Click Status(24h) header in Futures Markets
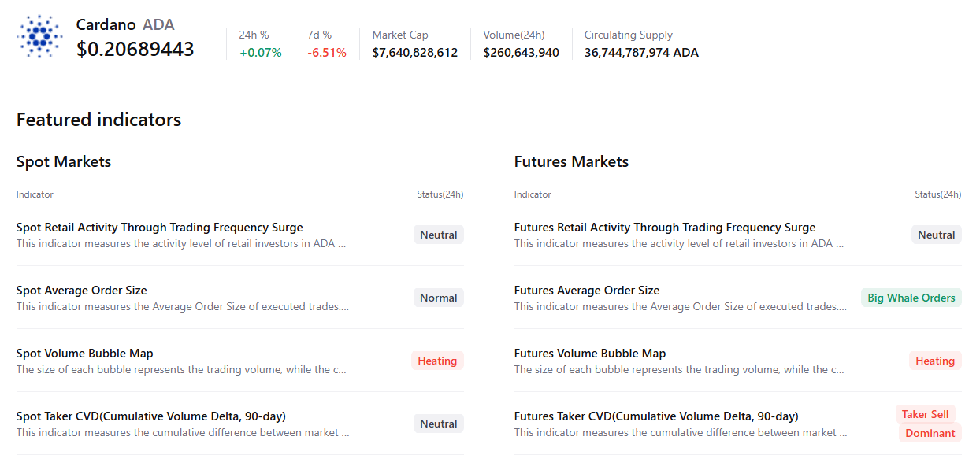Image resolution: width=980 pixels, height=459 pixels. click(x=938, y=194)
